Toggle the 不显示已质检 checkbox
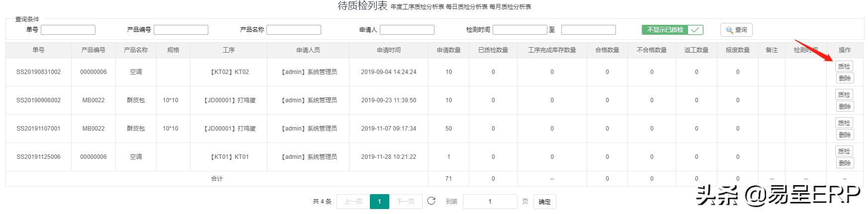Image resolution: width=868 pixels, height=214 pixels. coord(672,30)
